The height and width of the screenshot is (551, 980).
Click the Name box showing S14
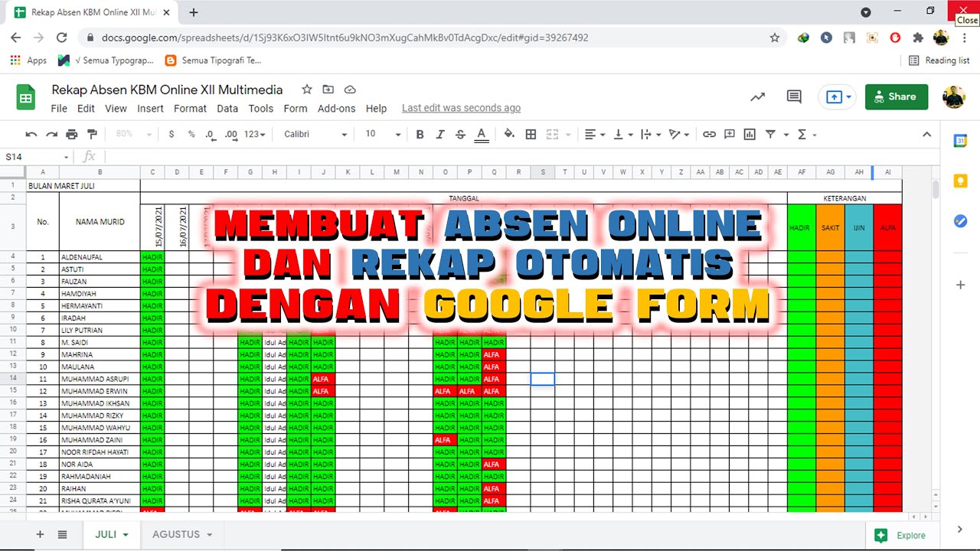pyautogui.click(x=37, y=157)
